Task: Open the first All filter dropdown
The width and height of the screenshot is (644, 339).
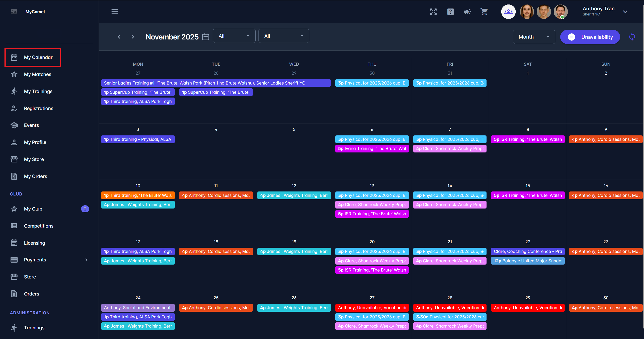Action: [x=234, y=36]
